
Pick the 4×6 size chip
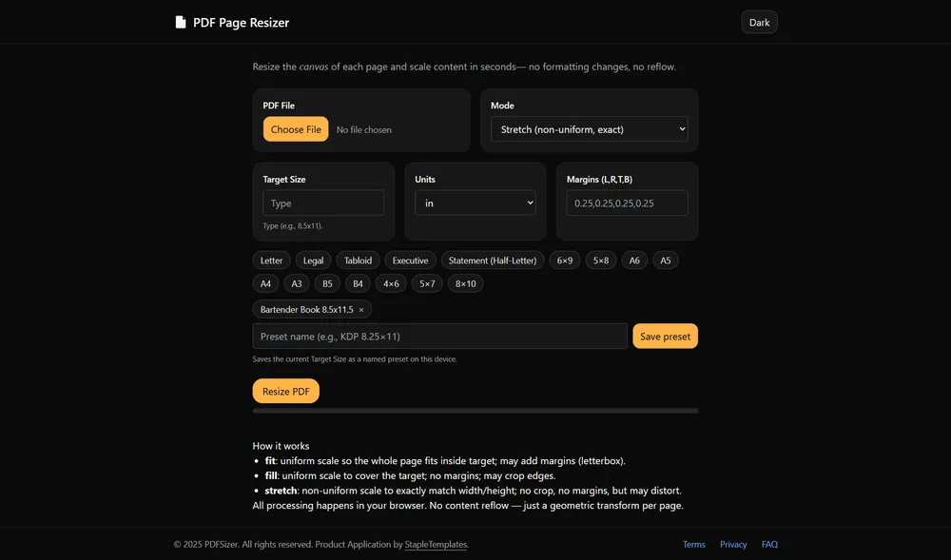(x=391, y=283)
